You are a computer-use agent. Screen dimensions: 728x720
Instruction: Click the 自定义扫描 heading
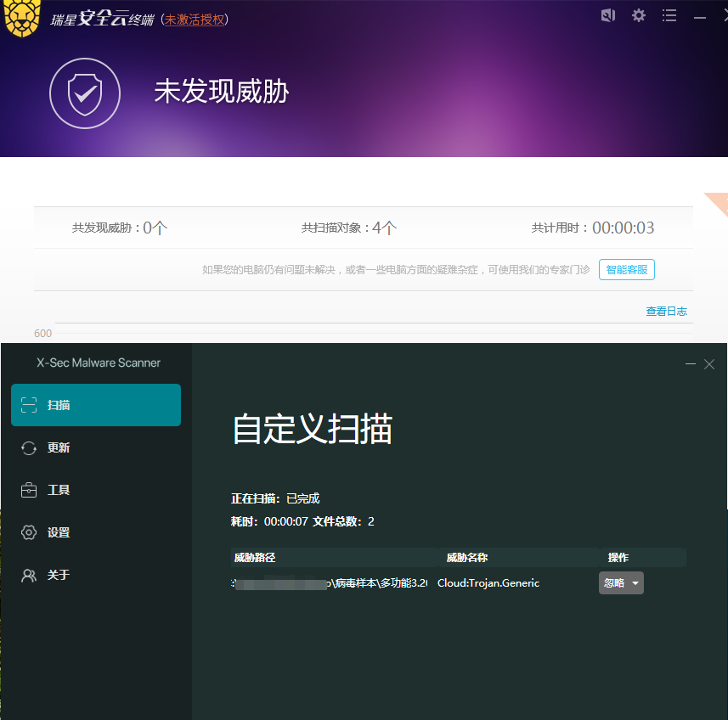click(x=313, y=429)
